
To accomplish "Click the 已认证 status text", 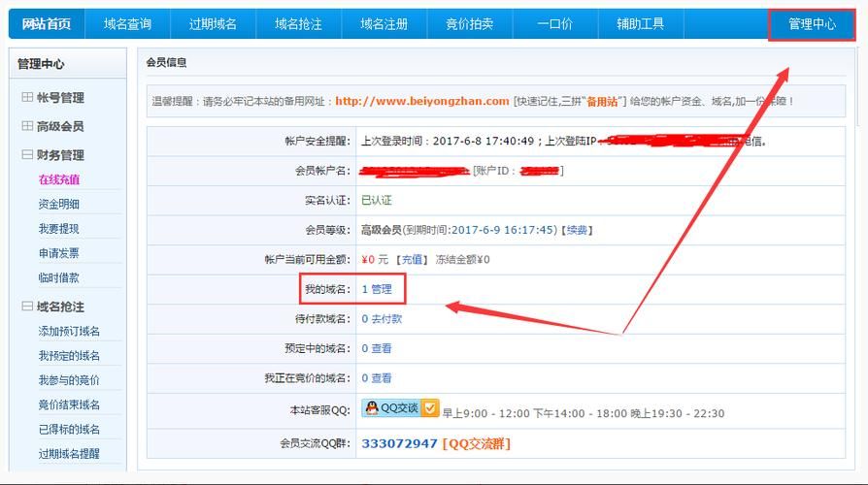I will tap(377, 200).
